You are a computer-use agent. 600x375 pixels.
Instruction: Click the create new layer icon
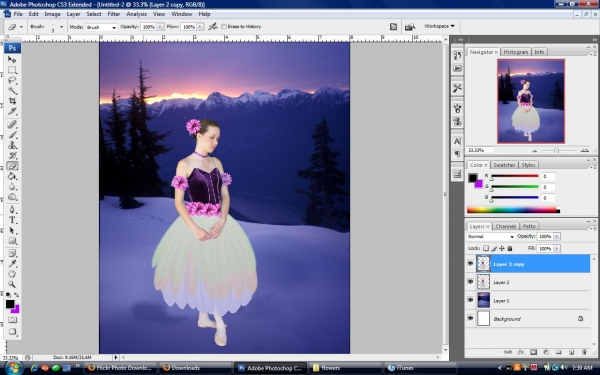571,352
